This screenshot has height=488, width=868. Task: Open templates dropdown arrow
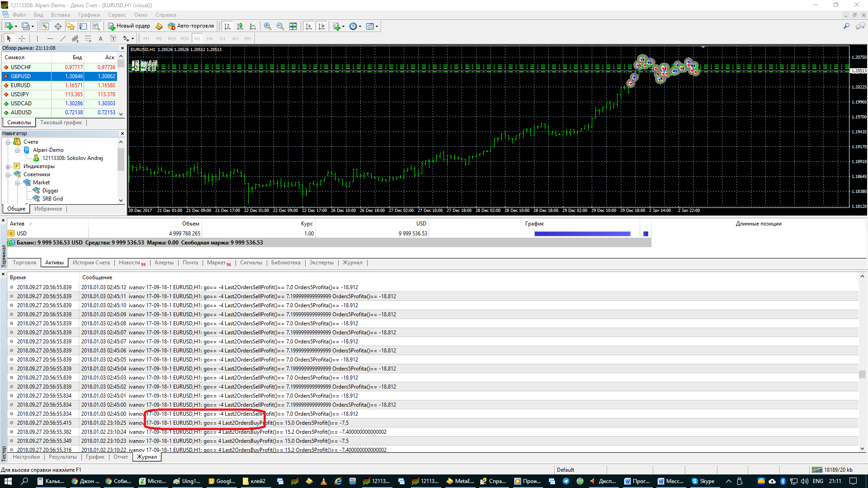click(x=377, y=26)
